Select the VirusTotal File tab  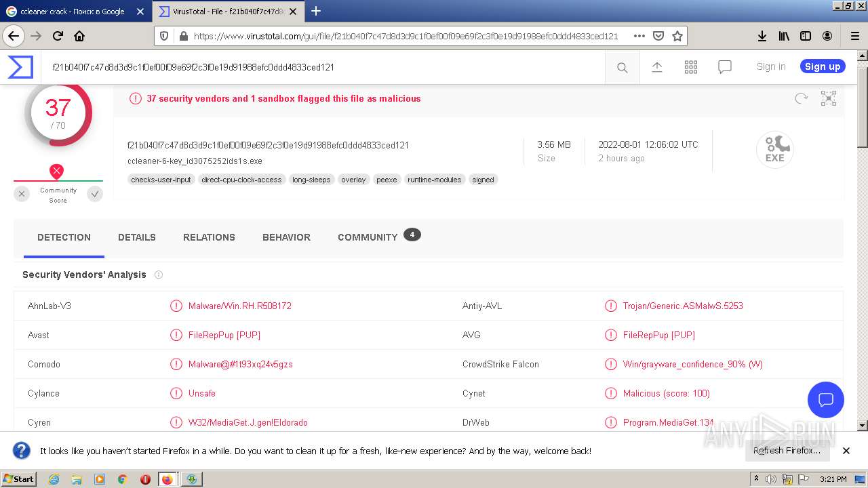tap(229, 12)
